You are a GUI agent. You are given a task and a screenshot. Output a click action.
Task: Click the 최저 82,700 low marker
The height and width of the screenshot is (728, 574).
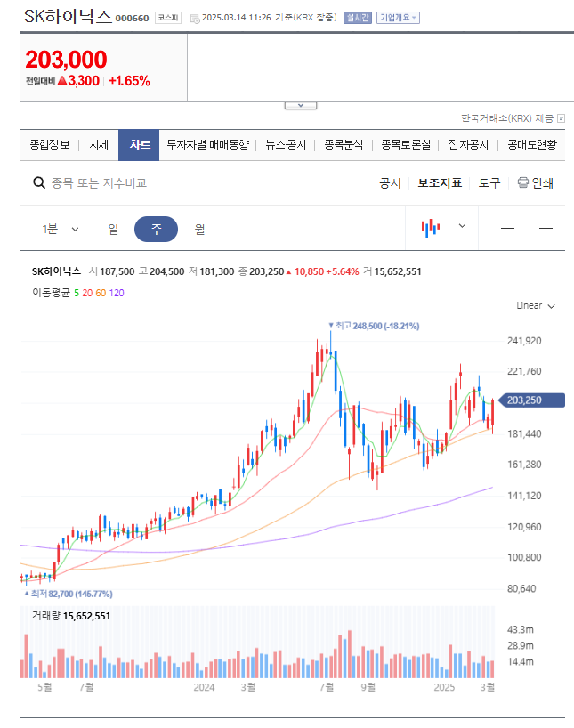click(x=69, y=594)
